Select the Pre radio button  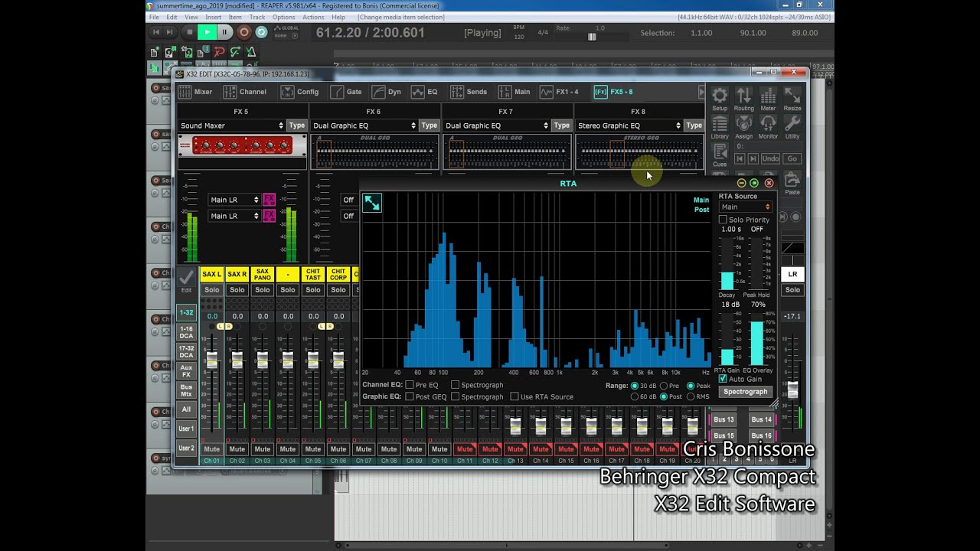(664, 386)
